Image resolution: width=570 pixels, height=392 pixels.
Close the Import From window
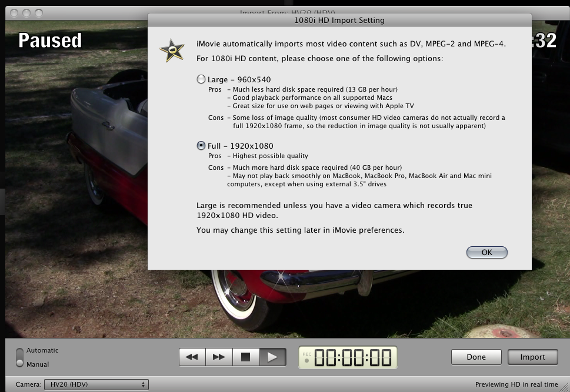tap(14, 13)
